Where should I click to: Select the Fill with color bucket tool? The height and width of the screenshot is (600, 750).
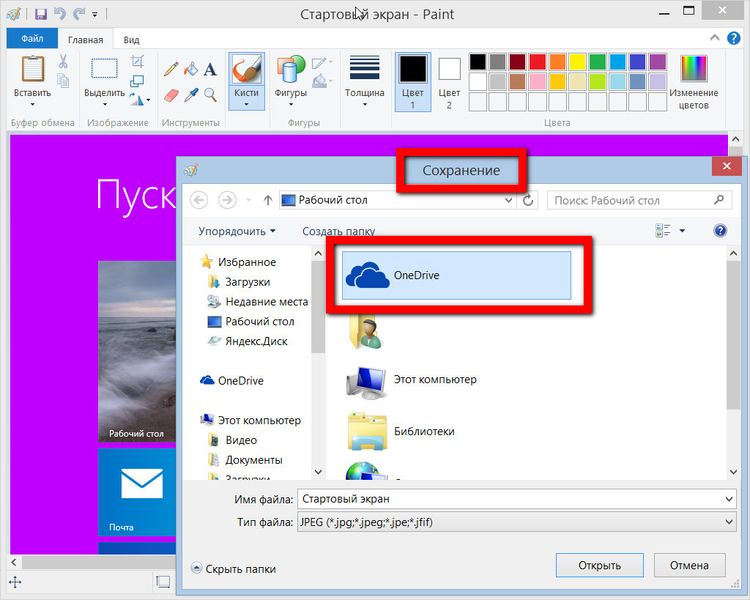click(191, 69)
